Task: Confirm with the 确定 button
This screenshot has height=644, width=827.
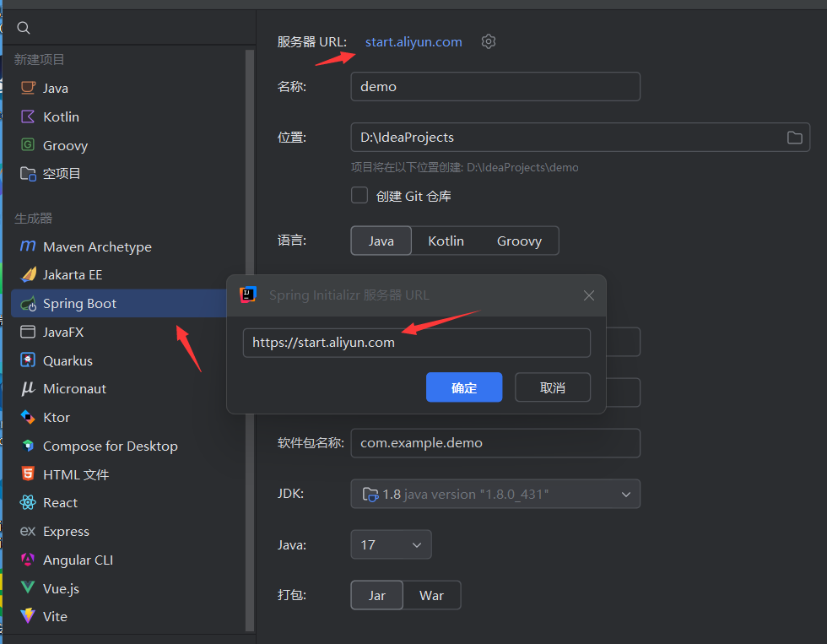Action: pyautogui.click(x=464, y=387)
